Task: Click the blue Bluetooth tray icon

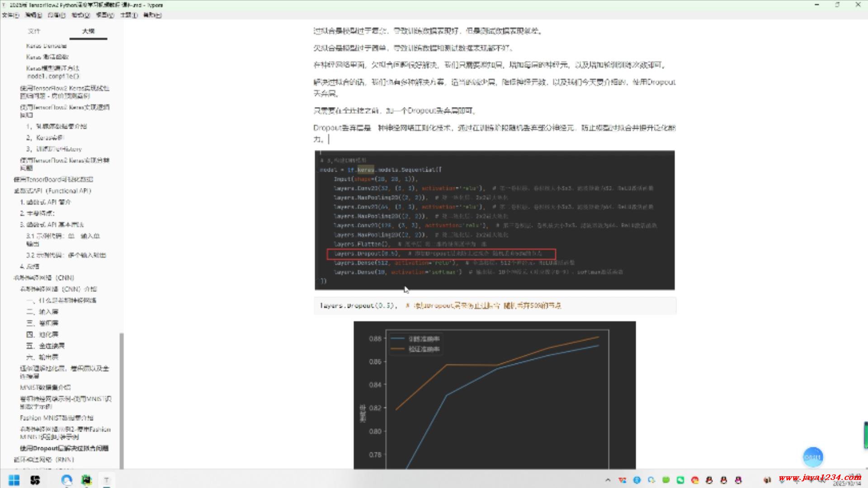Action: tap(637, 480)
